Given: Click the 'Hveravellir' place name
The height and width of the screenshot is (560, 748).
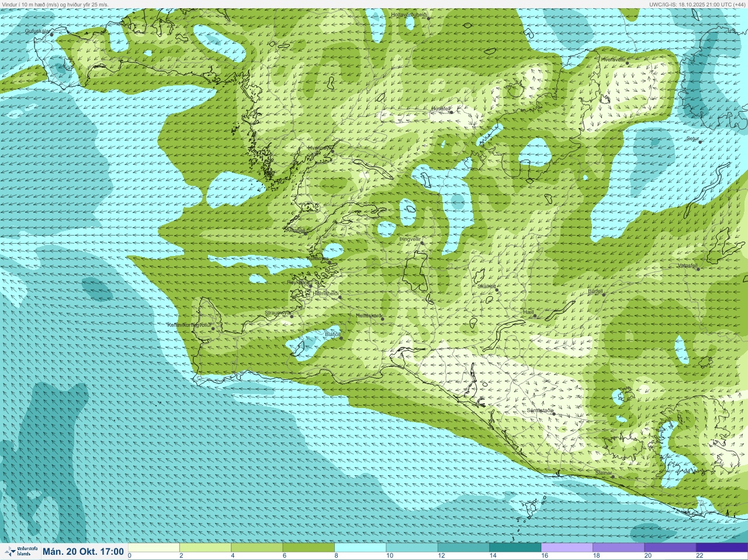Looking at the screenshot, I should (613, 59).
